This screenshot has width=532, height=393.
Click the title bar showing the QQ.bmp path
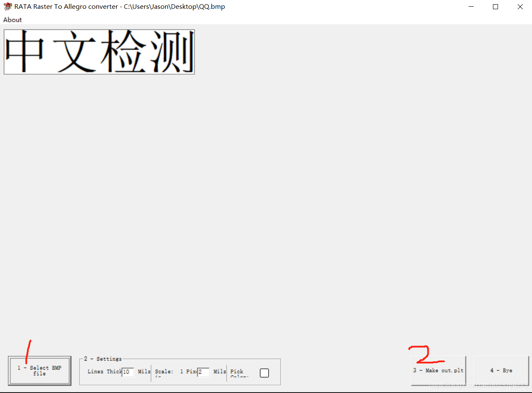coord(252,7)
